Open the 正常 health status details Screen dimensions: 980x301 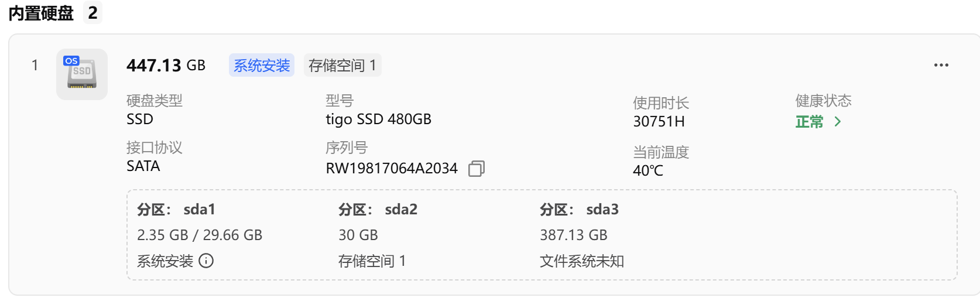[x=809, y=122]
